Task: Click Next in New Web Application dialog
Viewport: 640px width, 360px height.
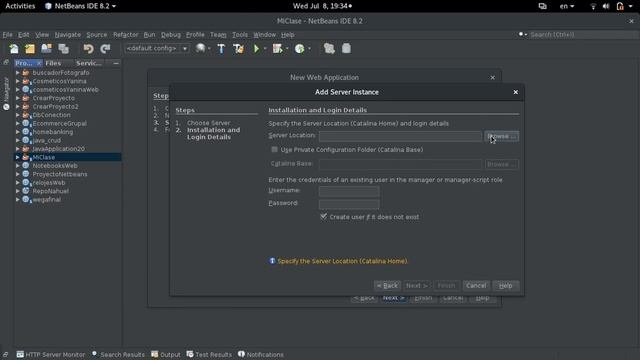Action: pos(393,298)
